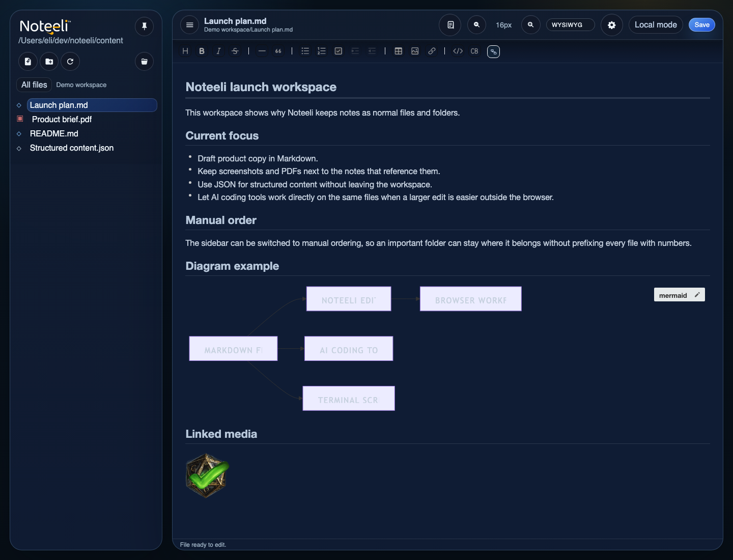The image size is (733, 560).
Task: Insert a code block with the CB icon
Action: tap(474, 51)
